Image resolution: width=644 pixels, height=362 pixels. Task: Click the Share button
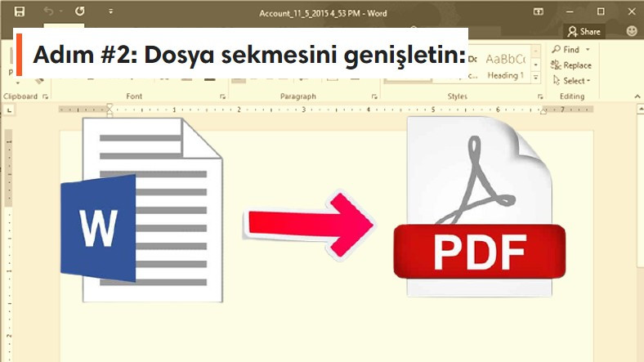coord(584,31)
